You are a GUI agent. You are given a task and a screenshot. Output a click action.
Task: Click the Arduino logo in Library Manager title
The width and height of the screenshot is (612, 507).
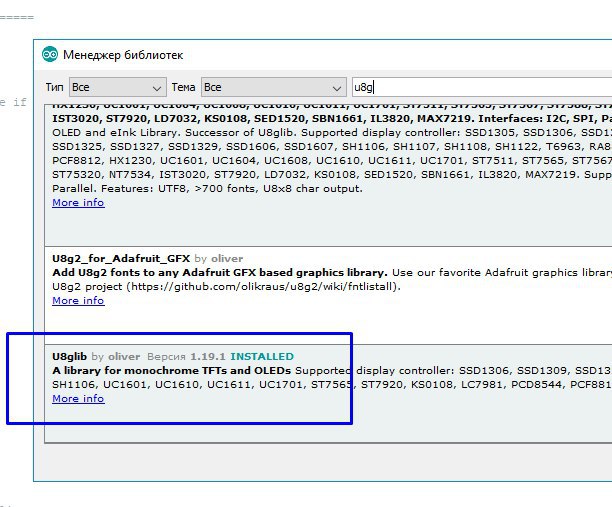pyautogui.click(x=50, y=54)
